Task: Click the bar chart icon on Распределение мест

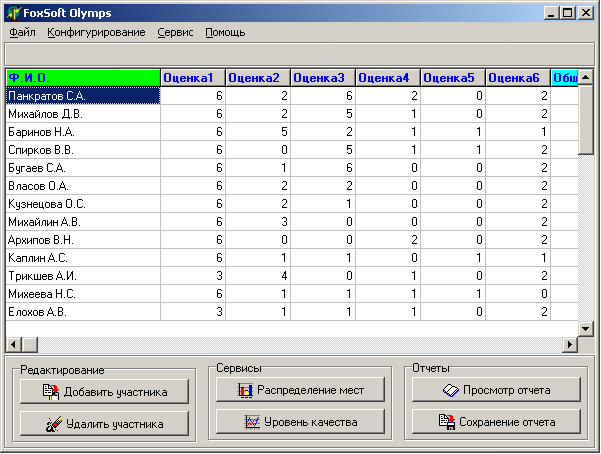Action: [245, 390]
